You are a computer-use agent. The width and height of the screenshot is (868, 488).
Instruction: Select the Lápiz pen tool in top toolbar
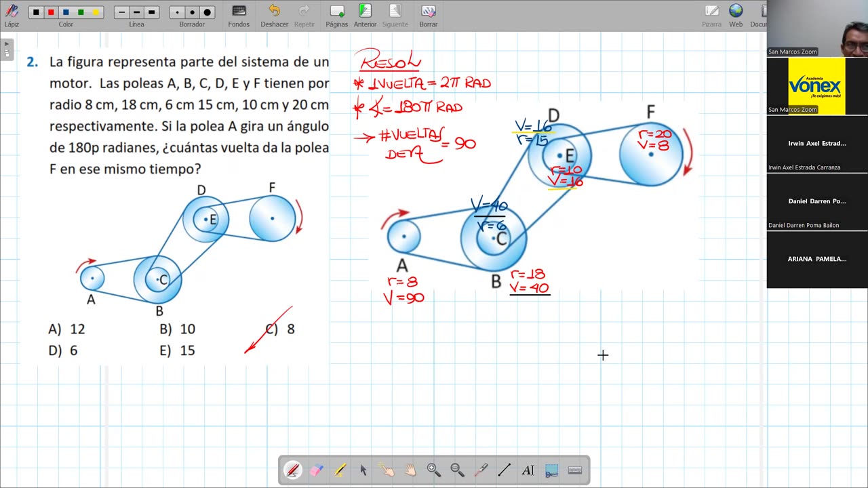(x=12, y=15)
